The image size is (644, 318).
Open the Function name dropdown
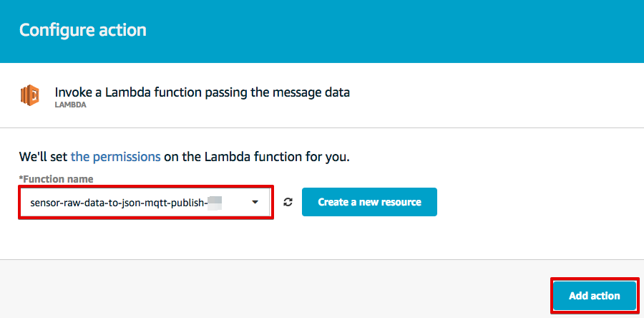tap(146, 202)
